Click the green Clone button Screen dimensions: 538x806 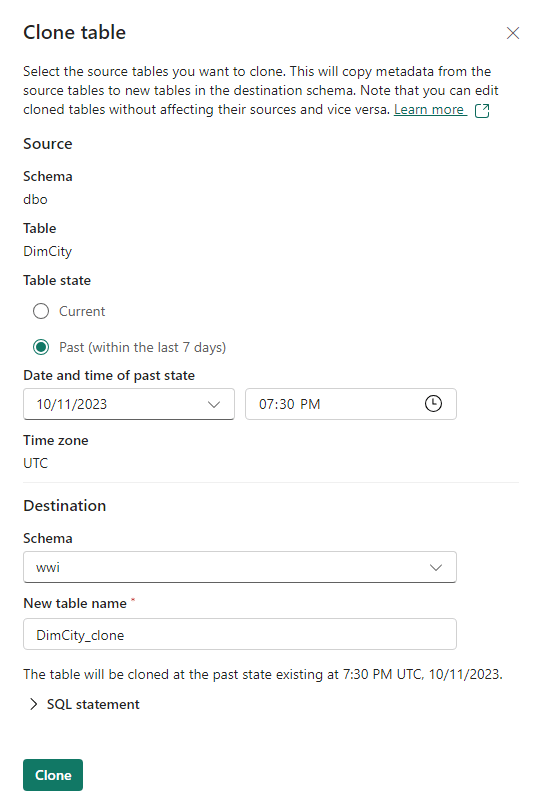click(53, 775)
